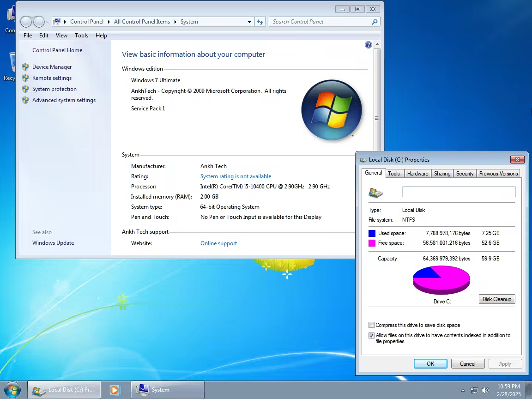Click the Search Control Panel box
Viewport: 532px width, 399px height.
pyautogui.click(x=320, y=22)
